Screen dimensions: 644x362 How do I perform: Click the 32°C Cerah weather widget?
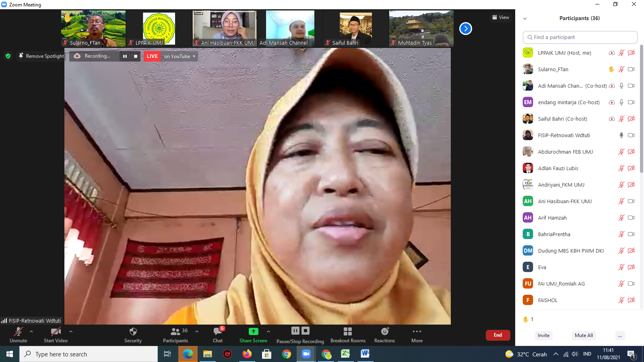526,354
